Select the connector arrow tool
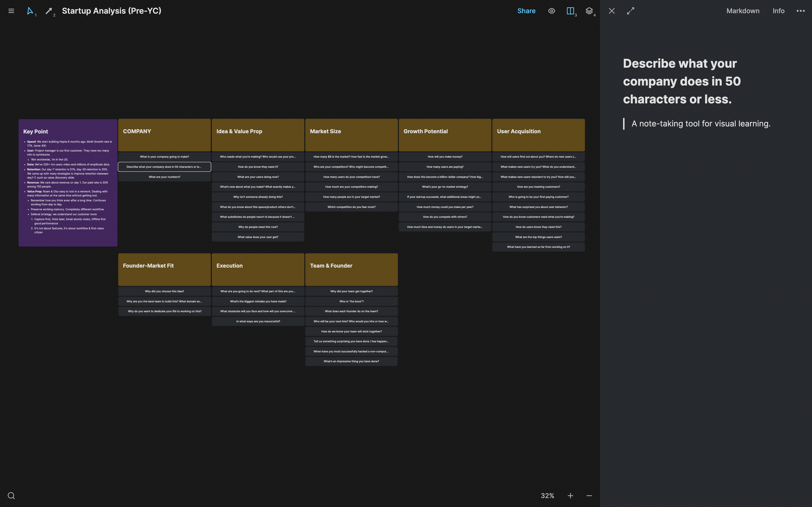Image resolution: width=812 pixels, height=507 pixels. (49, 11)
